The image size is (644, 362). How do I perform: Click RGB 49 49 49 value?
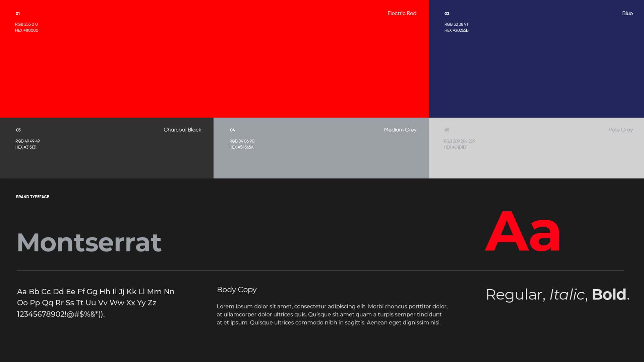[x=27, y=141]
